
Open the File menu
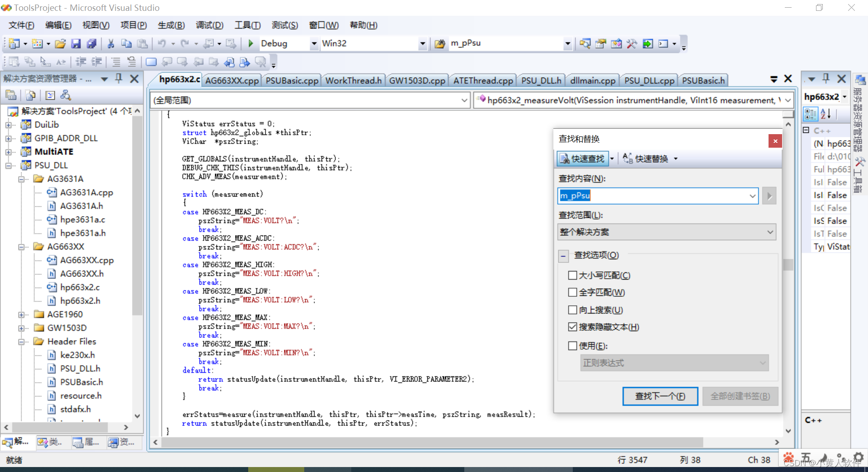[21, 25]
